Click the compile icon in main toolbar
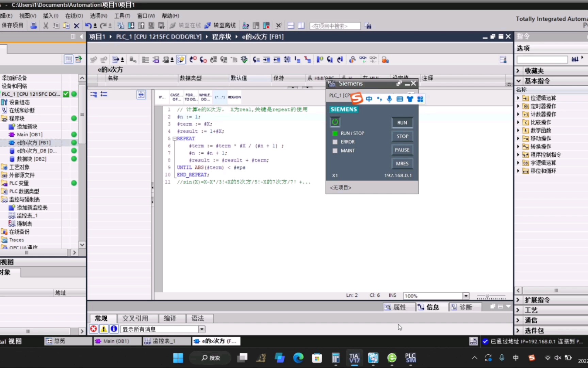The width and height of the screenshot is (588, 368). coord(120,26)
